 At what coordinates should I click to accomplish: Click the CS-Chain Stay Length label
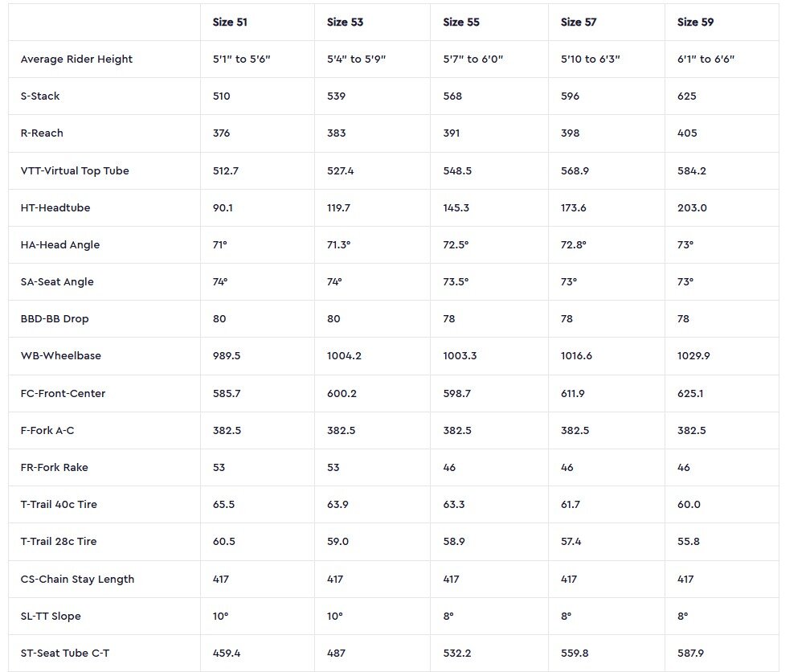tap(77, 579)
